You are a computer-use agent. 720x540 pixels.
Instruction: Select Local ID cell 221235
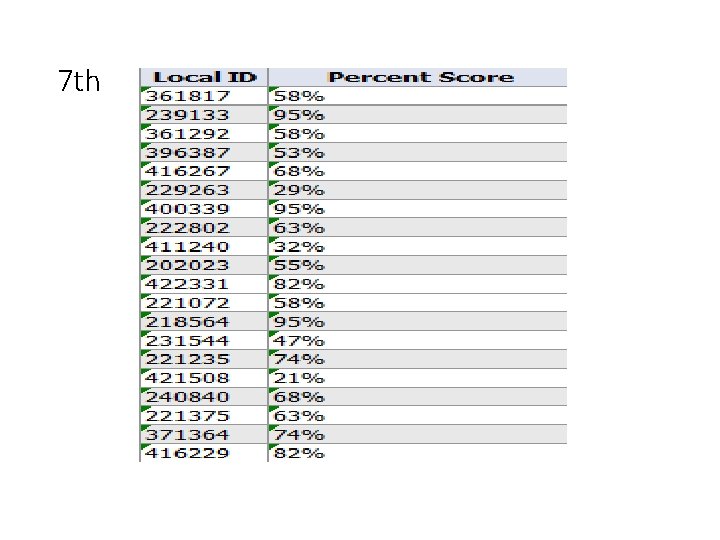tap(204, 359)
